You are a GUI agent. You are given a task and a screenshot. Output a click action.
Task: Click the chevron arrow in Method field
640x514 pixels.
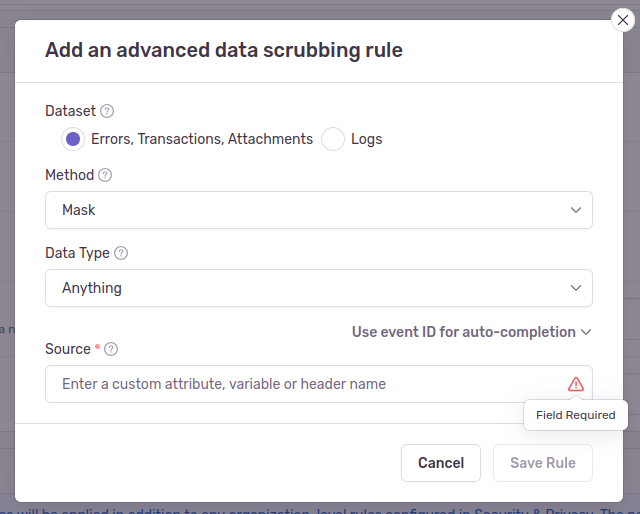(x=576, y=210)
